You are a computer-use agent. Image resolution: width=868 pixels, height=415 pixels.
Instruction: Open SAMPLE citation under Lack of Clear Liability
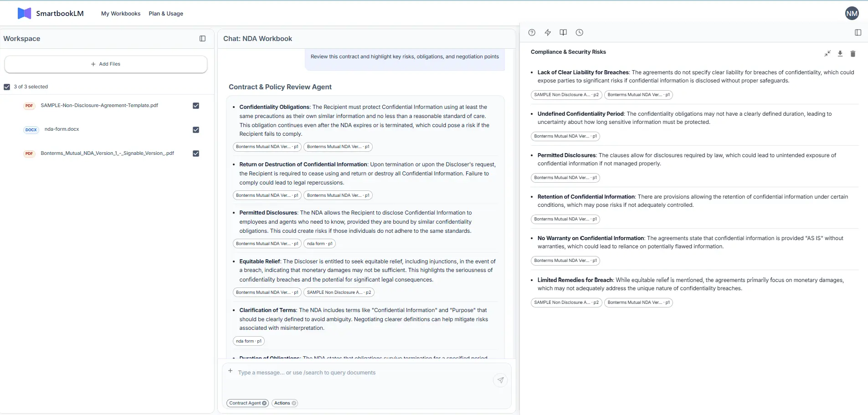click(566, 95)
